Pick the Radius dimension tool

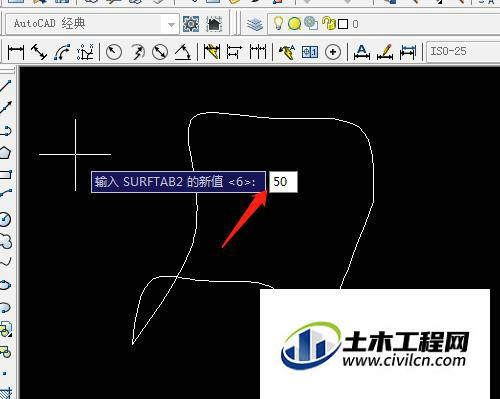(x=114, y=52)
